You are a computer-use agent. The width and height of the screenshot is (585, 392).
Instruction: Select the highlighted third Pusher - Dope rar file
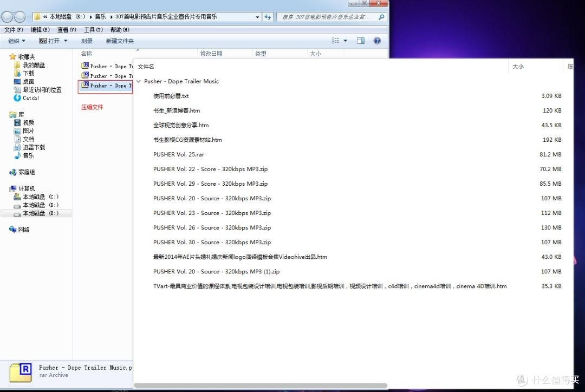click(x=107, y=86)
